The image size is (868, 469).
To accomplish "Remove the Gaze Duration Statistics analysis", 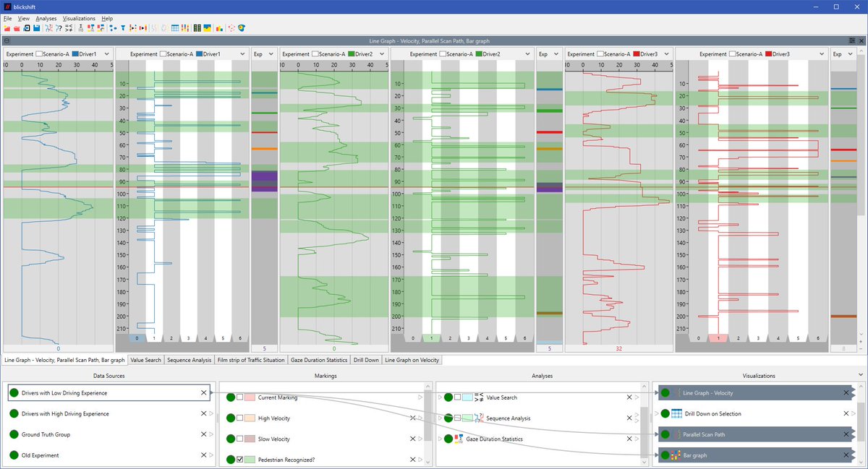I will click(x=629, y=439).
